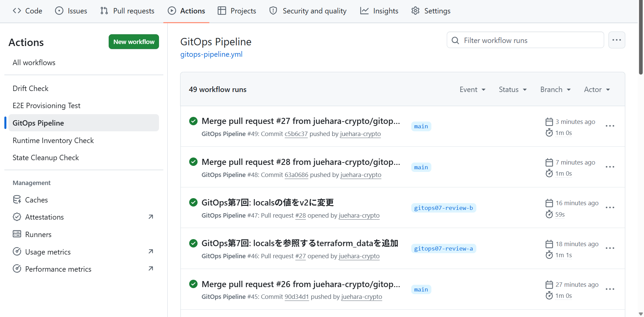
Task: Expand the Branch filter dropdown
Action: (555, 90)
